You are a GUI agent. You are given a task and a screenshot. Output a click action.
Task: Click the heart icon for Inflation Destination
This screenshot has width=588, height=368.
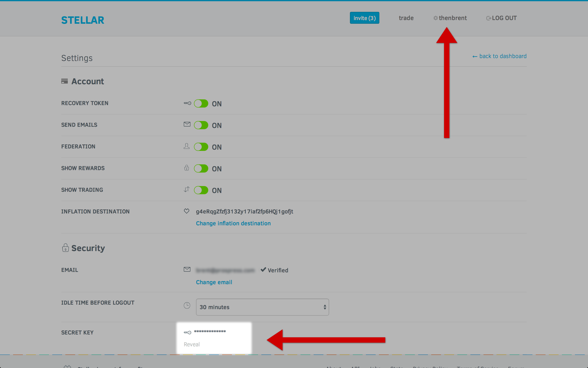point(186,211)
